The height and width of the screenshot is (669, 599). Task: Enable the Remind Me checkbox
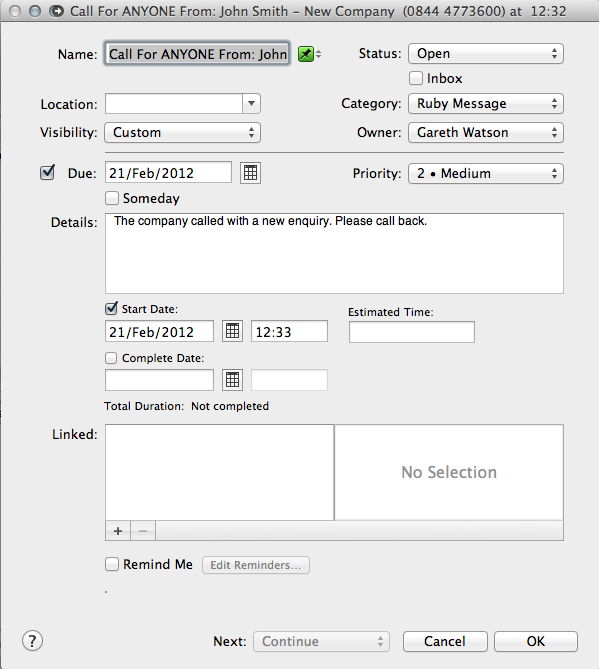[x=112, y=564]
